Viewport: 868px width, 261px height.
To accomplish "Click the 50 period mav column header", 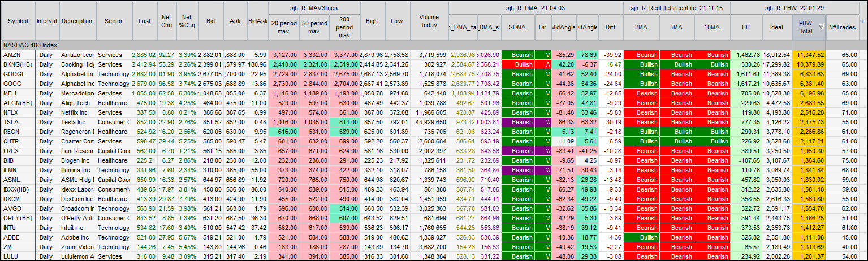I will pyautogui.click(x=314, y=27).
